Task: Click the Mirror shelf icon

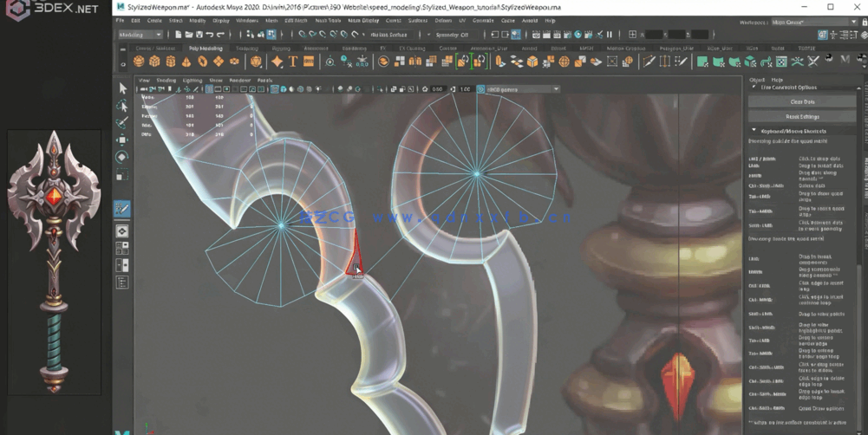Action: (x=415, y=62)
